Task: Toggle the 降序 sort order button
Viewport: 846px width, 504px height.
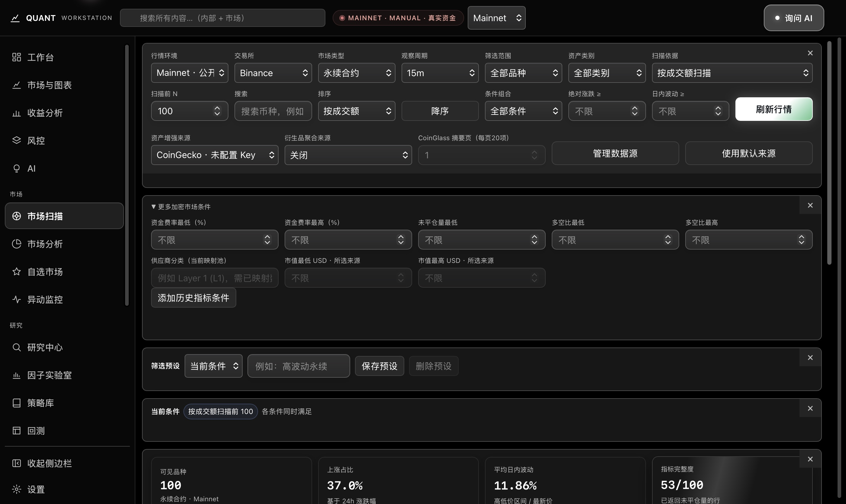Action: point(440,111)
